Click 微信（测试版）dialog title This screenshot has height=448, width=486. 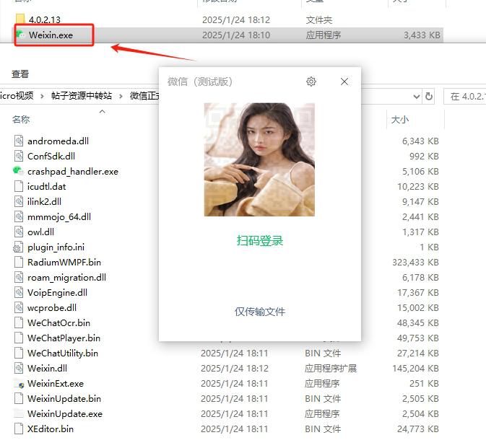tap(200, 82)
